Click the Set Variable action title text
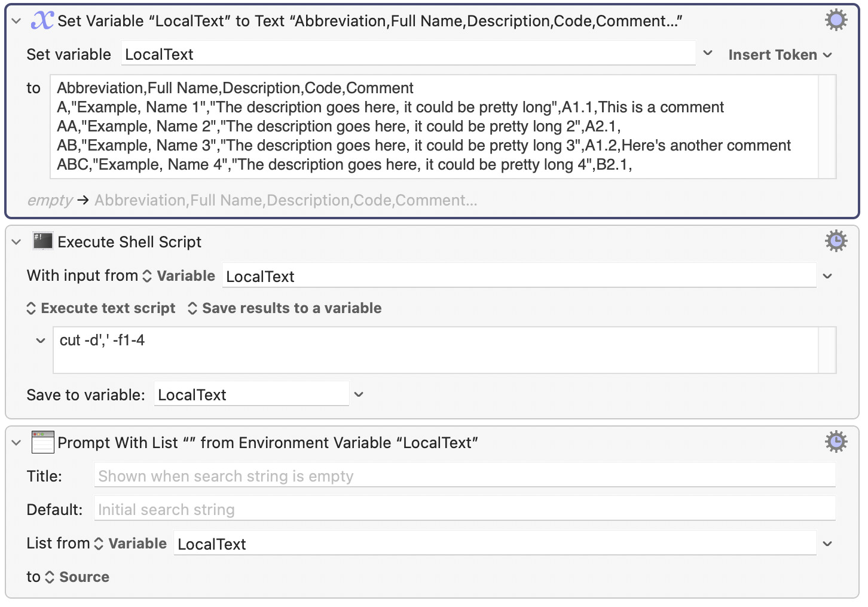The image size is (868, 607). click(370, 21)
